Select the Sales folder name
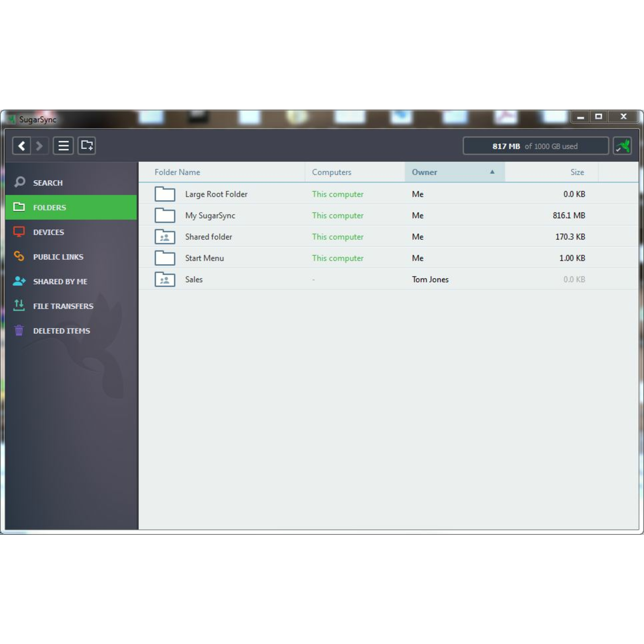 [x=194, y=279]
